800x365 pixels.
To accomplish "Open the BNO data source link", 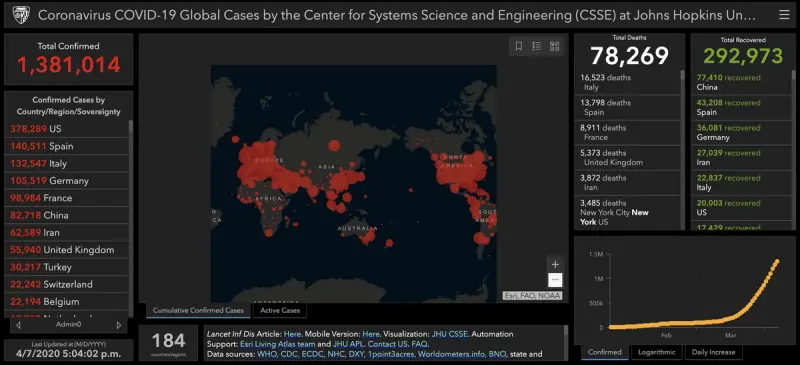I will pos(497,354).
